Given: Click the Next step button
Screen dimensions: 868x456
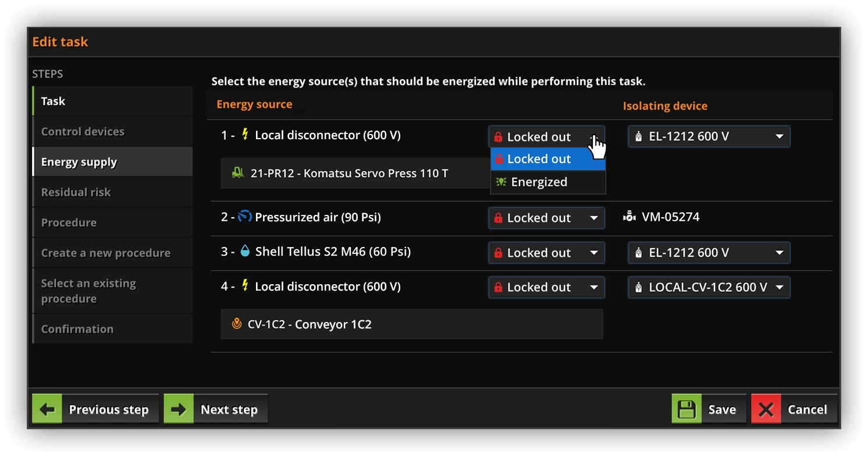Looking at the screenshot, I should coord(216,409).
